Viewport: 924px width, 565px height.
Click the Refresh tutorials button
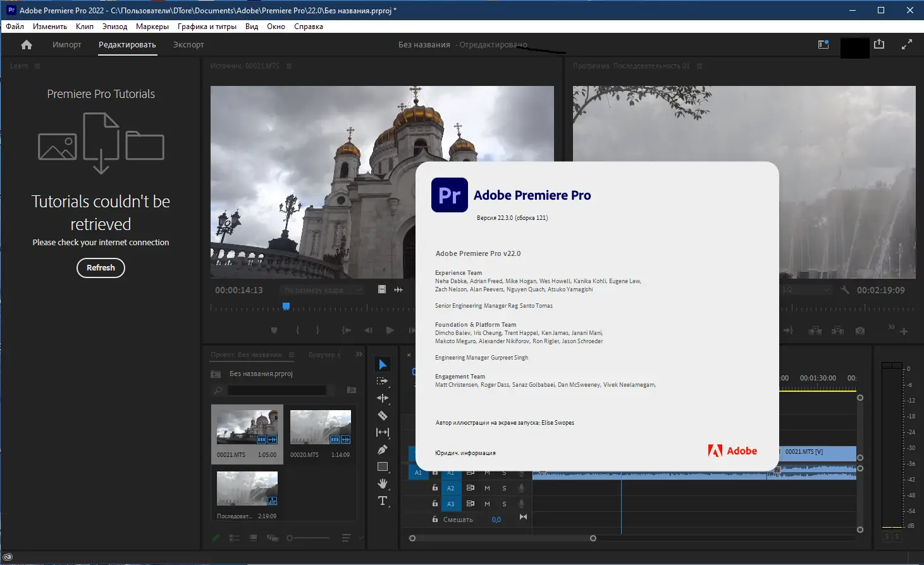point(101,268)
